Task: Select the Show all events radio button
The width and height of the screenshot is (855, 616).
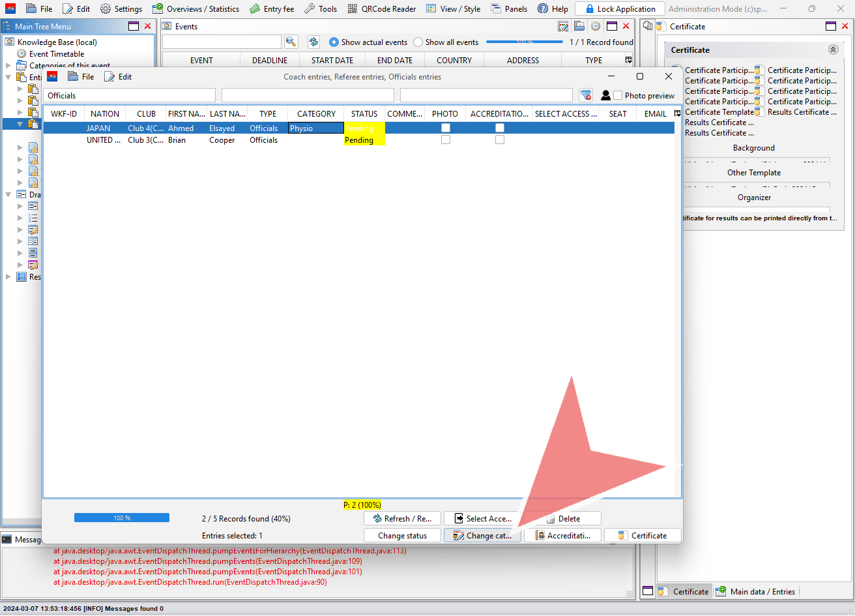Action: click(x=418, y=42)
